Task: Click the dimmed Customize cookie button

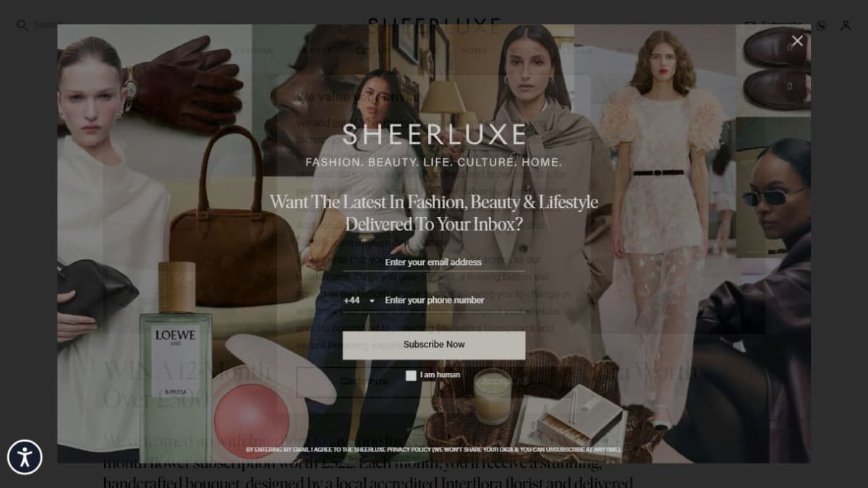Action: pyautogui.click(x=364, y=381)
